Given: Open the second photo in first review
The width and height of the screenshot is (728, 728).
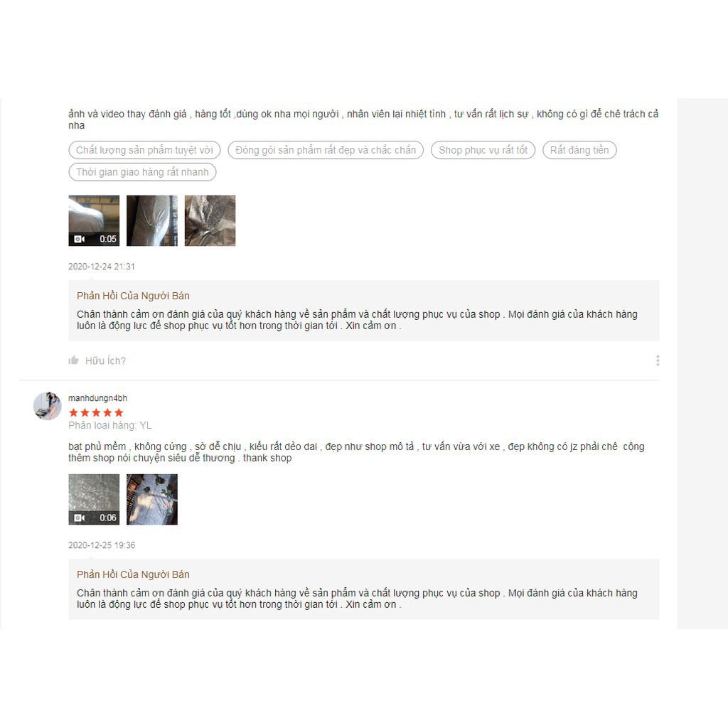Looking at the screenshot, I should click(x=152, y=220).
